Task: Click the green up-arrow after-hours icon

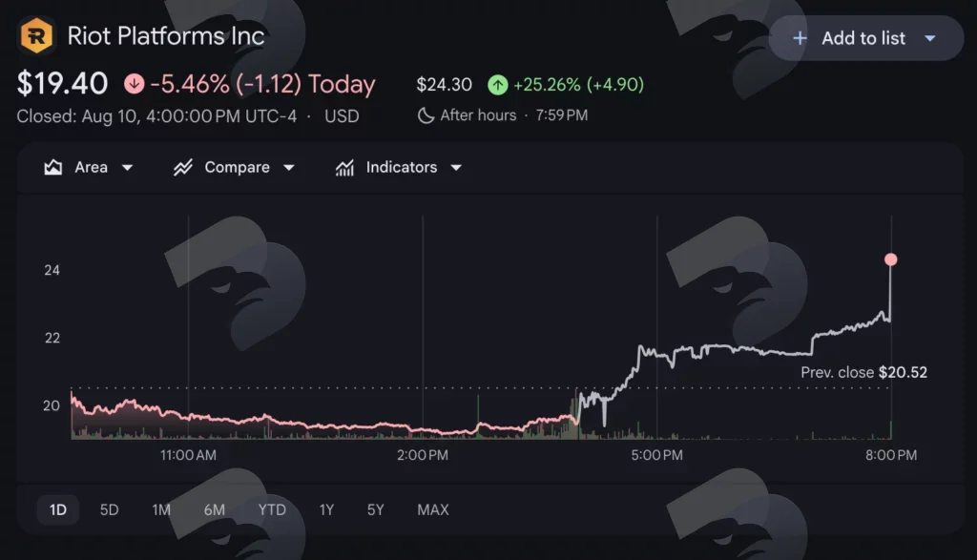Action: pos(497,84)
